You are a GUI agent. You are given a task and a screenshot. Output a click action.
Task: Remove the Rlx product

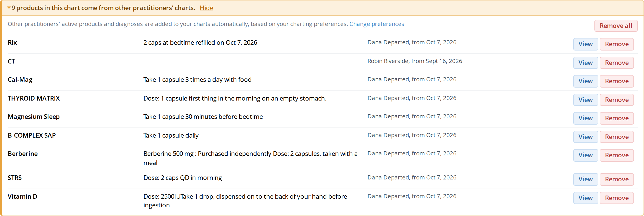(617, 44)
